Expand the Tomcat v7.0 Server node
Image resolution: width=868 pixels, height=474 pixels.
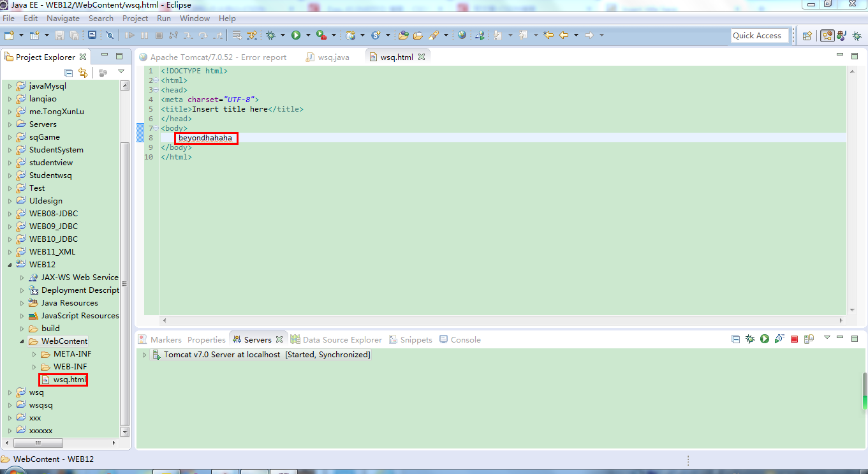point(144,355)
